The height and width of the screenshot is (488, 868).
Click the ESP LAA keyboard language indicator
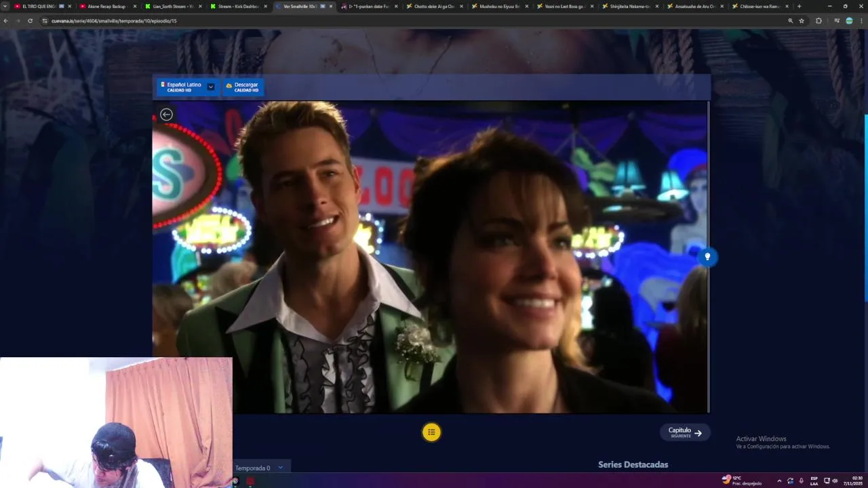[814, 481]
